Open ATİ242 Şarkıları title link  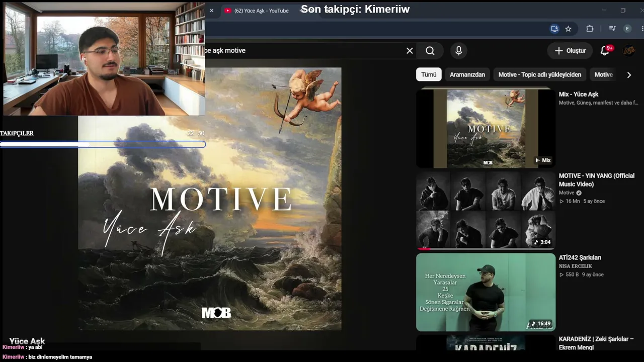point(580,257)
